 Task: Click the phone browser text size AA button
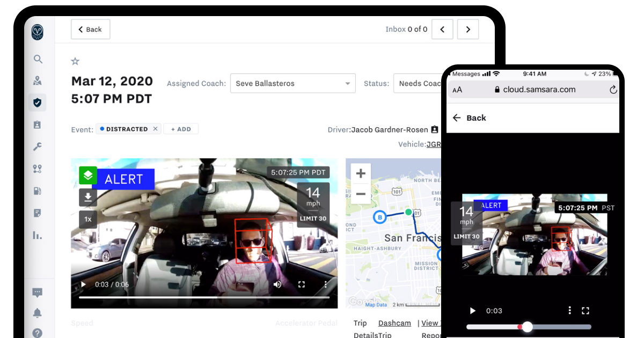pyautogui.click(x=457, y=90)
